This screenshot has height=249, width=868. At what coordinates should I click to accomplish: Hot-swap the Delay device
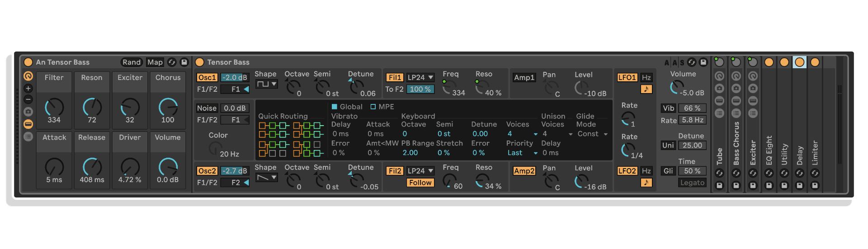pyautogui.click(x=799, y=173)
